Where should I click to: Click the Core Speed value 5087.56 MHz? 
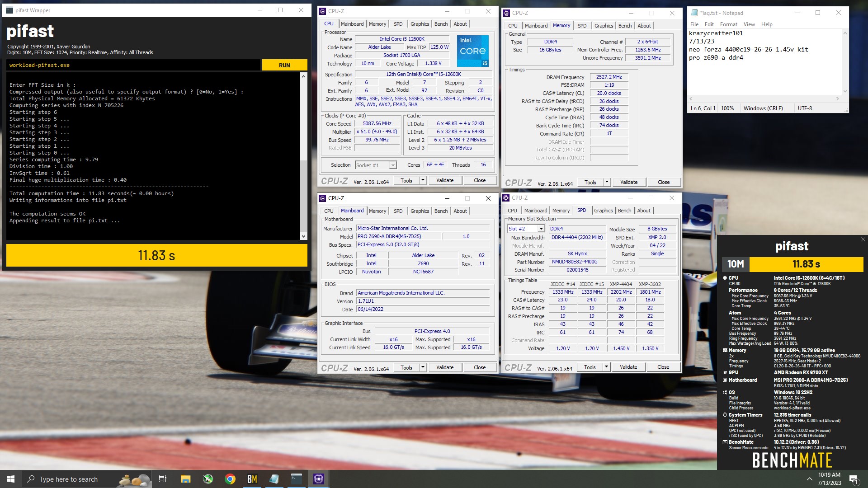(377, 123)
